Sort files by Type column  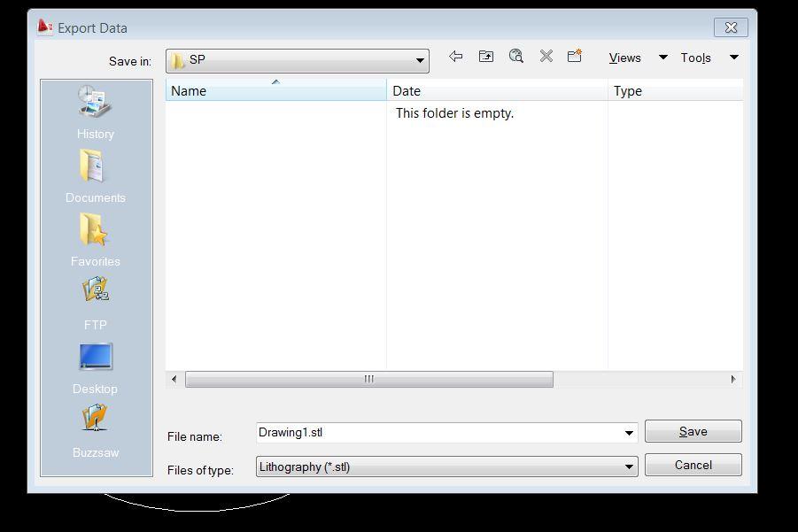(676, 90)
